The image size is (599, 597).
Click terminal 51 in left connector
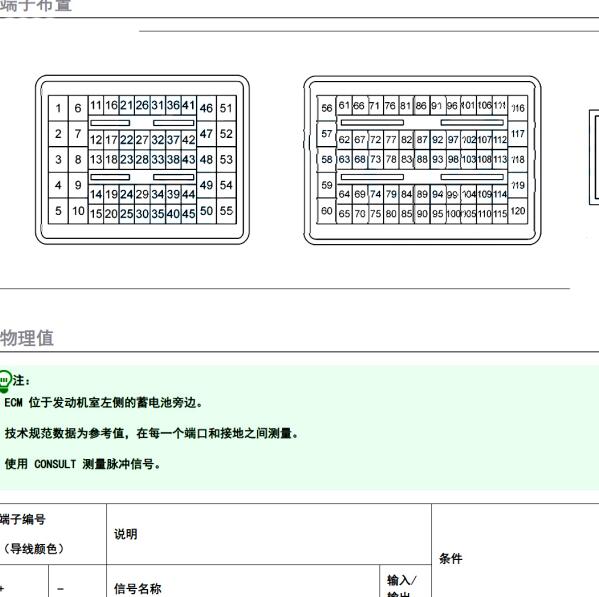point(226,108)
